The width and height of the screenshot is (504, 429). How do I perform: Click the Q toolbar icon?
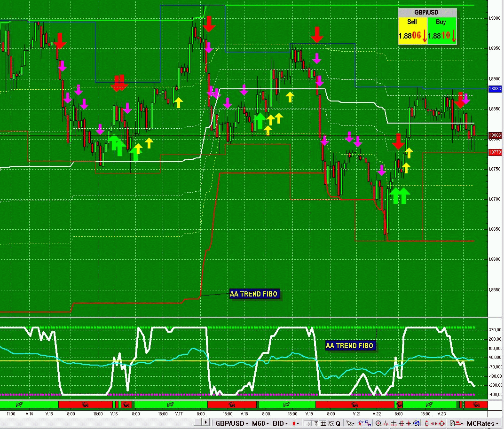tap(338, 423)
